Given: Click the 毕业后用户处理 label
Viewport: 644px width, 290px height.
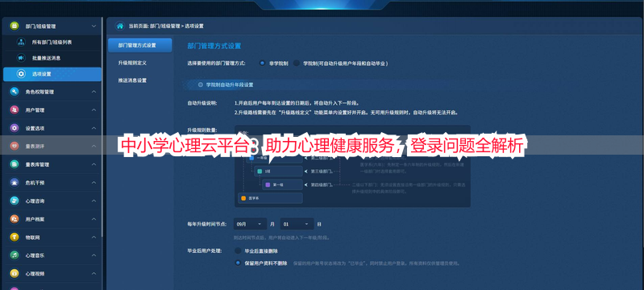Looking at the screenshot, I should (204, 251).
